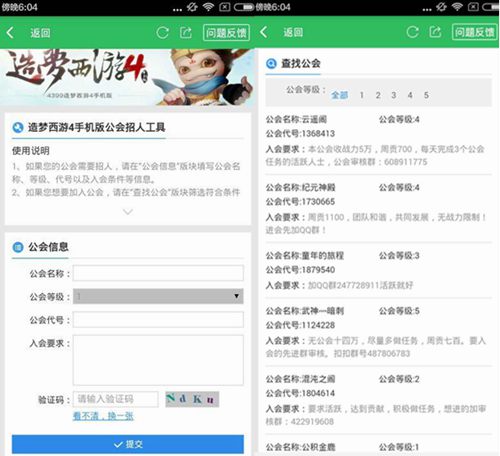
Task: Tap the back arrow in left screen
Action: 10,33
